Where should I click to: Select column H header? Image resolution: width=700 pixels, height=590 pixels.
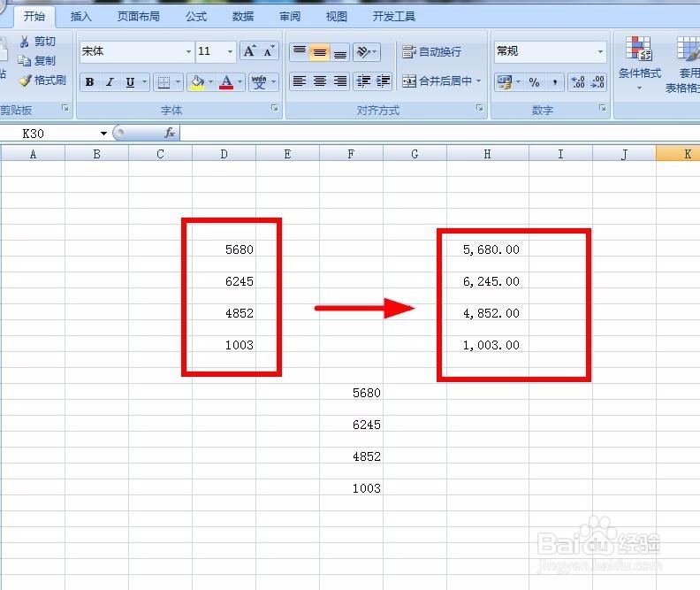[x=488, y=154]
